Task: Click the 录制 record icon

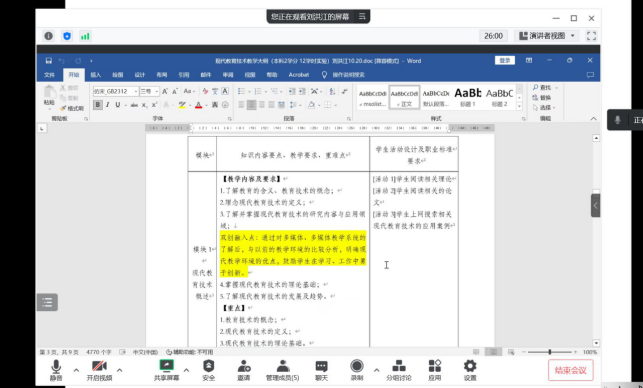Action: 357,365
